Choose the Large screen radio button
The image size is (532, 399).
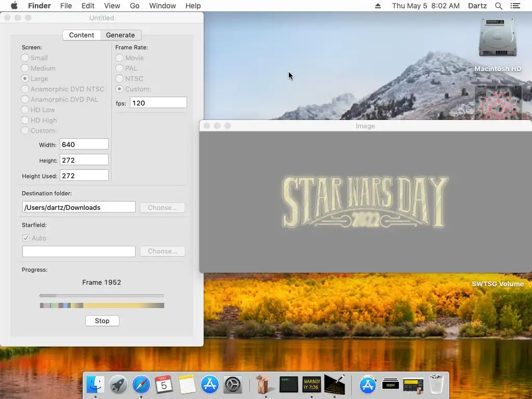point(25,78)
